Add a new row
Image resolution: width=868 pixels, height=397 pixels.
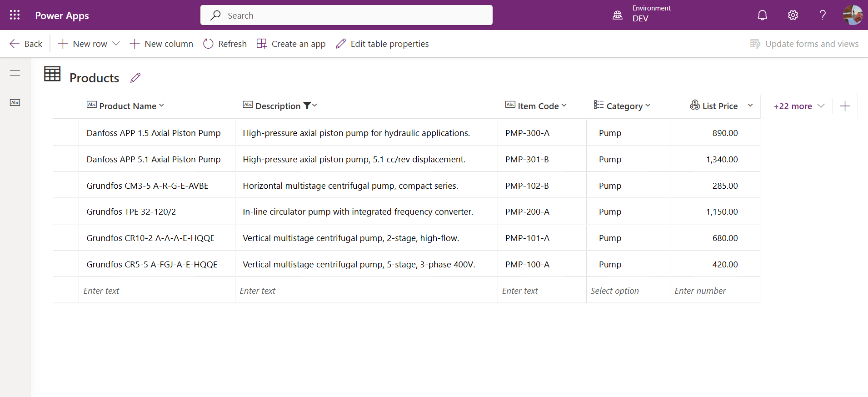pyautogui.click(x=83, y=44)
